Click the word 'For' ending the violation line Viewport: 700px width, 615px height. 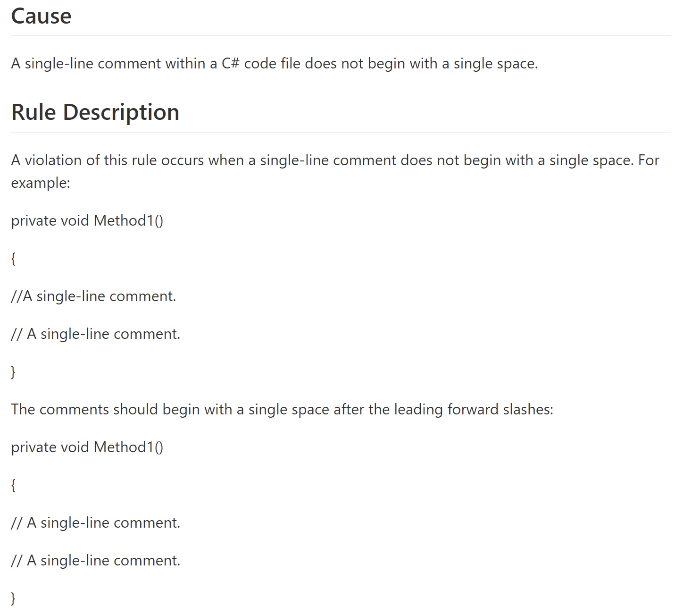649,160
